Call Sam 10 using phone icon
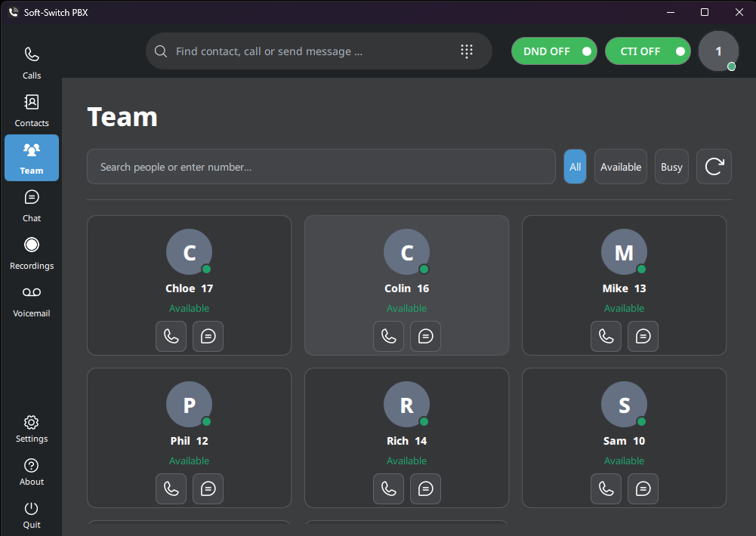Screen dimensions: 756x536 pyautogui.click(x=606, y=488)
